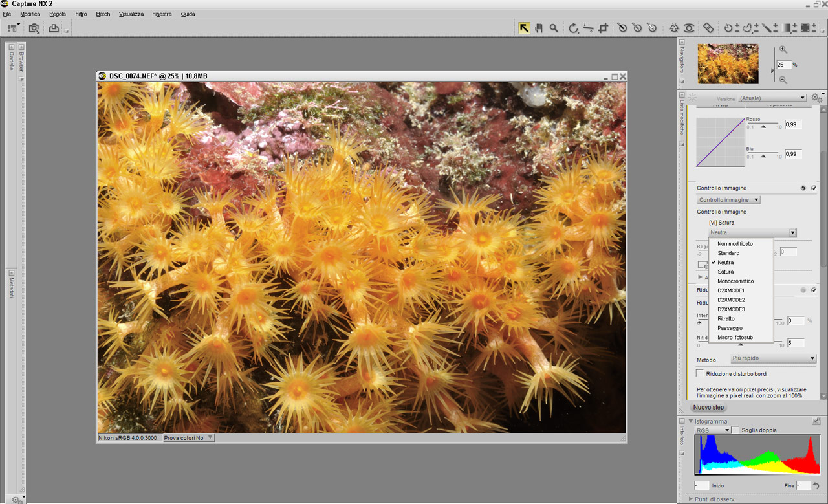This screenshot has height=504, width=828.
Task: Choose Satura from picture control list
Action: (741, 272)
